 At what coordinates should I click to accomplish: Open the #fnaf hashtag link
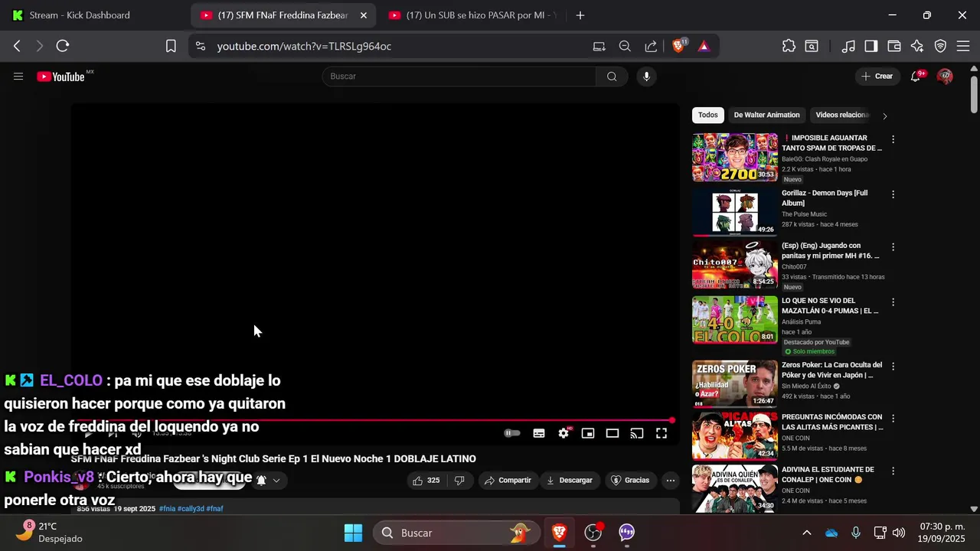pos(214,509)
